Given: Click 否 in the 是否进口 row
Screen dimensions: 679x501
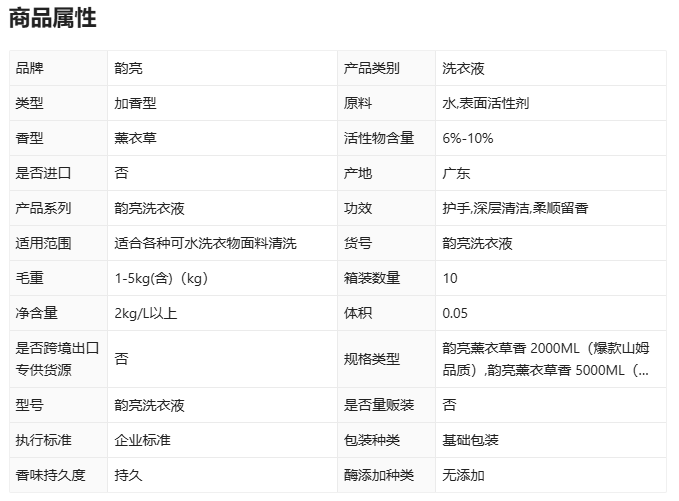Looking at the screenshot, I should click(121, 173).
